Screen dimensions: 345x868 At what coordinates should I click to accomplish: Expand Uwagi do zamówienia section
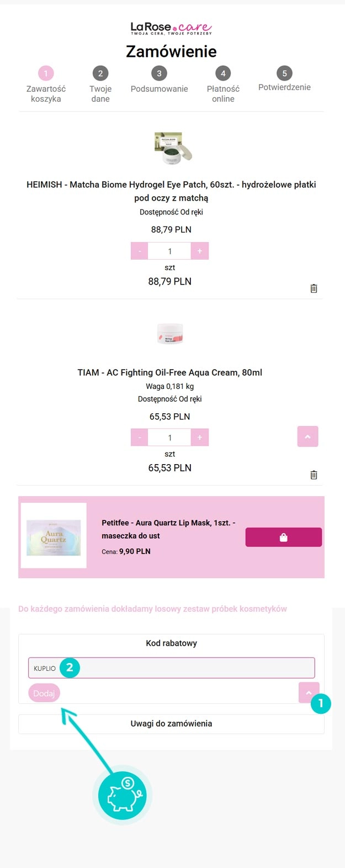coord(171,723)
